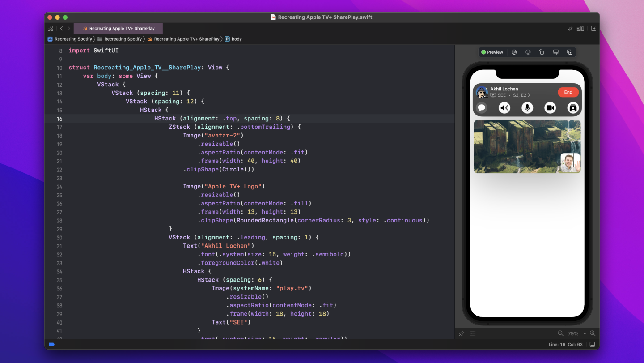Open the Recreating Spotify project breadcrumb
This screenshot has height=363, width=644.
69,39
